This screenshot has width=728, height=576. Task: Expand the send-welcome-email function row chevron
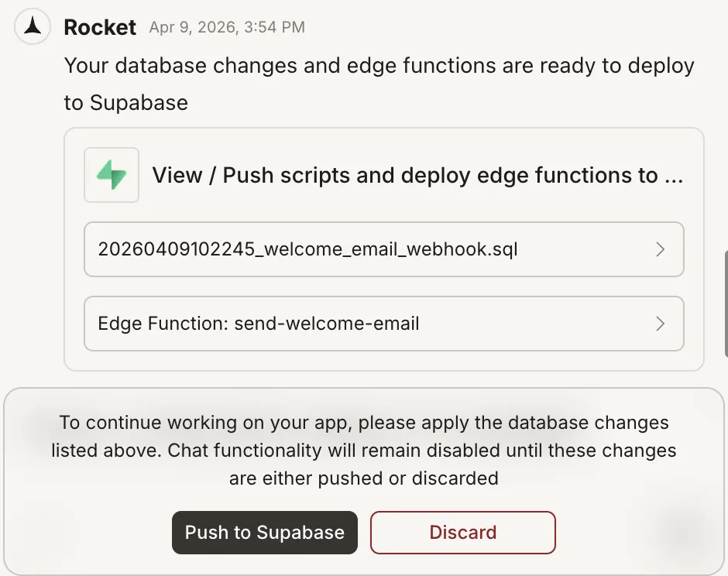click(660, 324)
